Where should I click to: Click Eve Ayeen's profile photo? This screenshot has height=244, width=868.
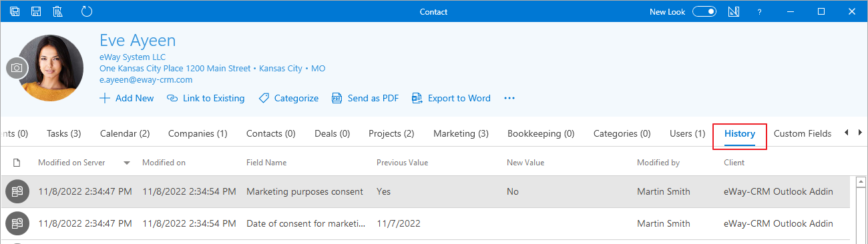tap(53, 68)
